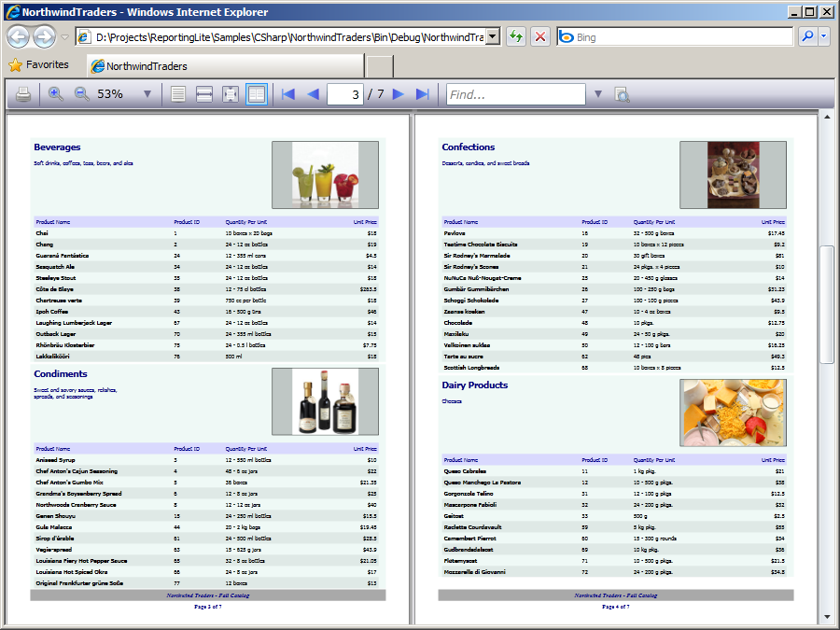Click the Zoom Out magnifier icon
840x630 pixels.
point(81,94)
